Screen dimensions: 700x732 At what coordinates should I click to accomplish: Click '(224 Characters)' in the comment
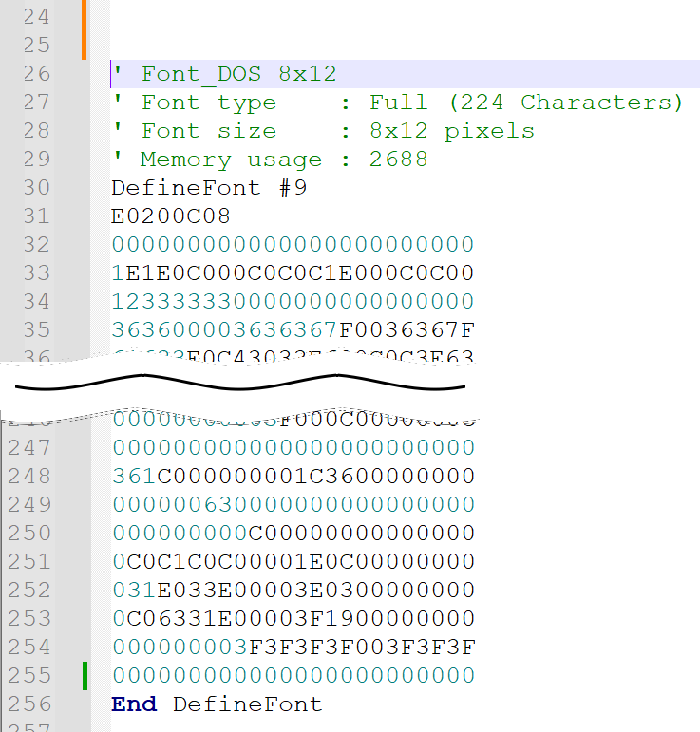(566, 103)
